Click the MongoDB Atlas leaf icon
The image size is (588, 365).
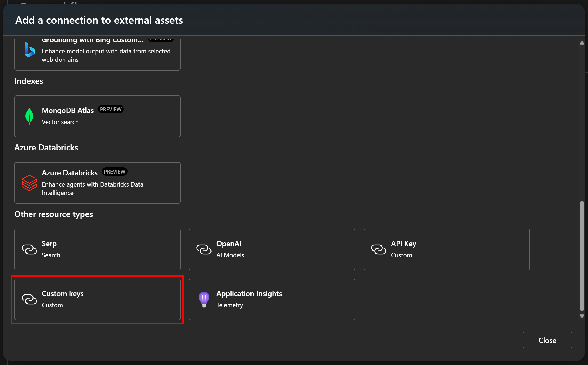[29, 116]
